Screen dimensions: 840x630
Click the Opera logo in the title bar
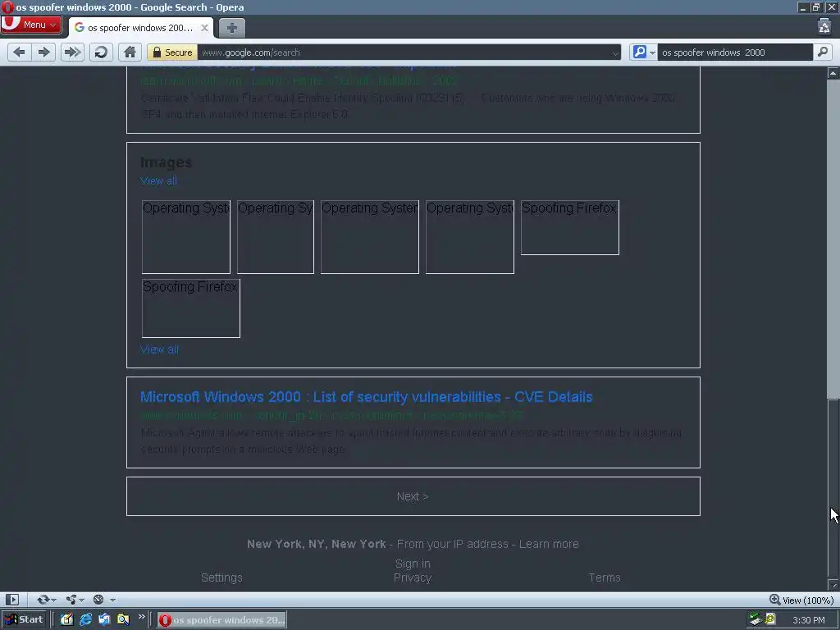click(x=7, y=7)
